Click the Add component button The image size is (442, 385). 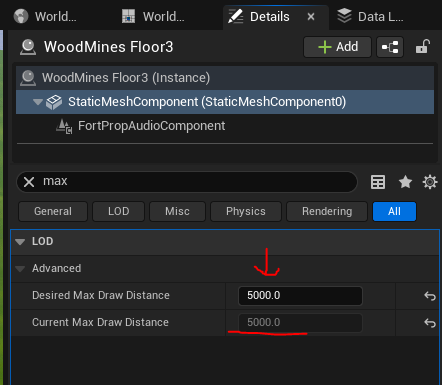click(337, 47)
